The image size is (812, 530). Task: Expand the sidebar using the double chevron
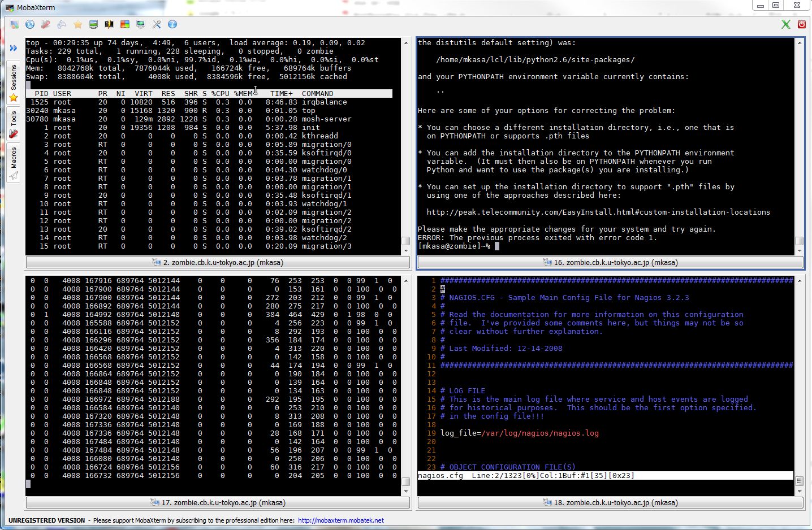click(13, 48)
